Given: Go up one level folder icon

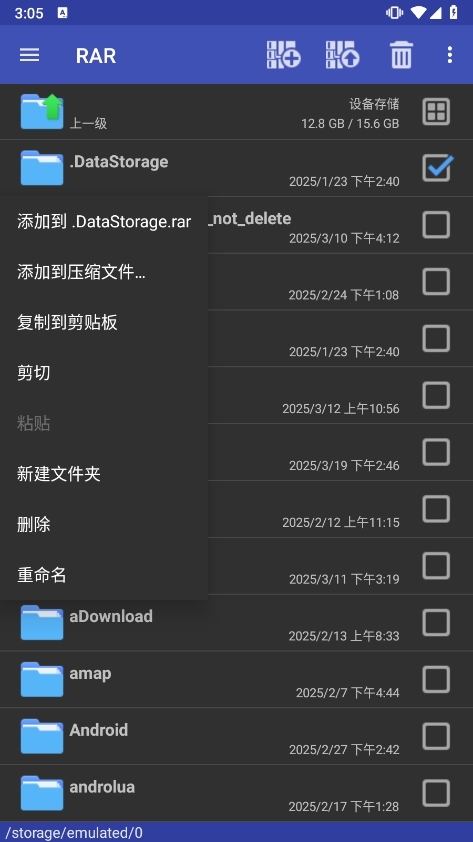Looking at the screenshot, I should [42, 112].
